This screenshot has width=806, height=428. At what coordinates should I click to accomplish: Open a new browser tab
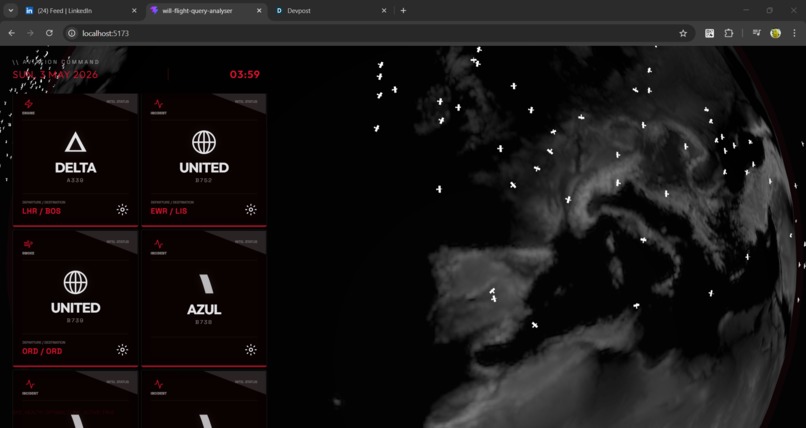(x=404, y=10)
